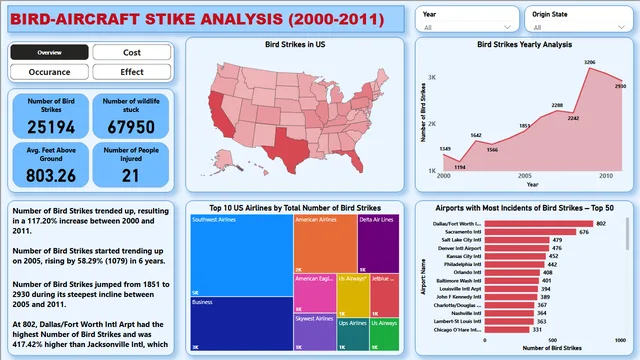Click the Denver Intl Airport bar
The height and width of the screenshot is (360, 640).
coord(517,248)
